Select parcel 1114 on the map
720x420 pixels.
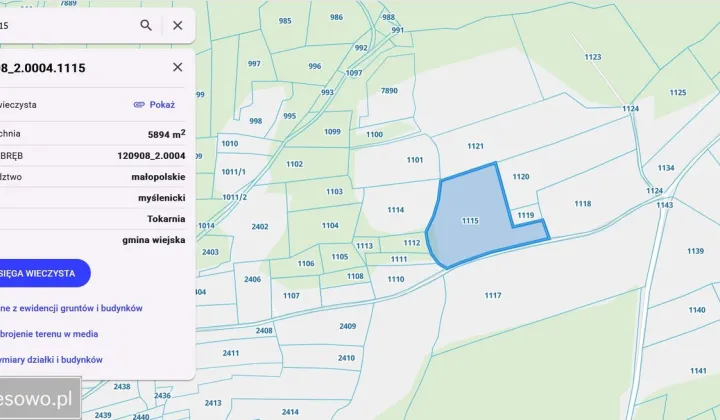tap(395, 210)
